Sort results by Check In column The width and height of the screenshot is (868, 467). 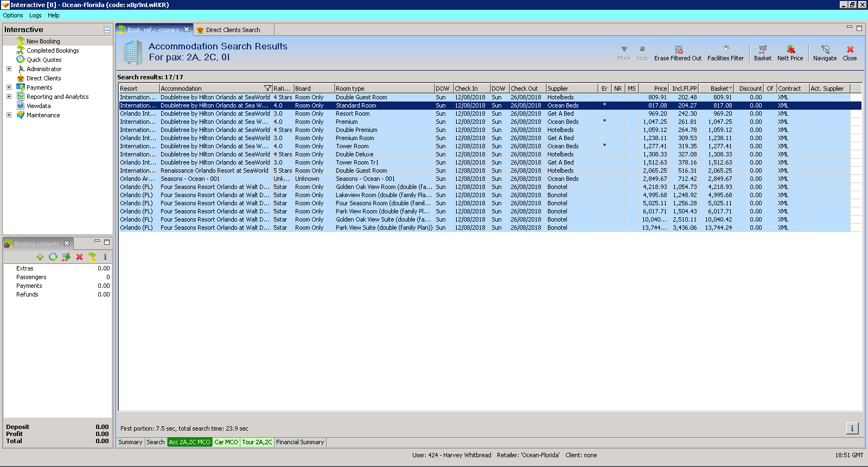(x=472, y=89)
